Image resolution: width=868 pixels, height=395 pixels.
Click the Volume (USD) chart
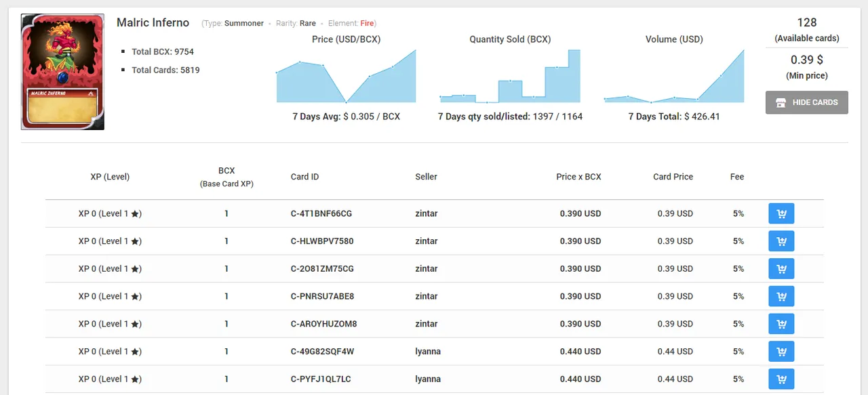click(x=674, y=76)
